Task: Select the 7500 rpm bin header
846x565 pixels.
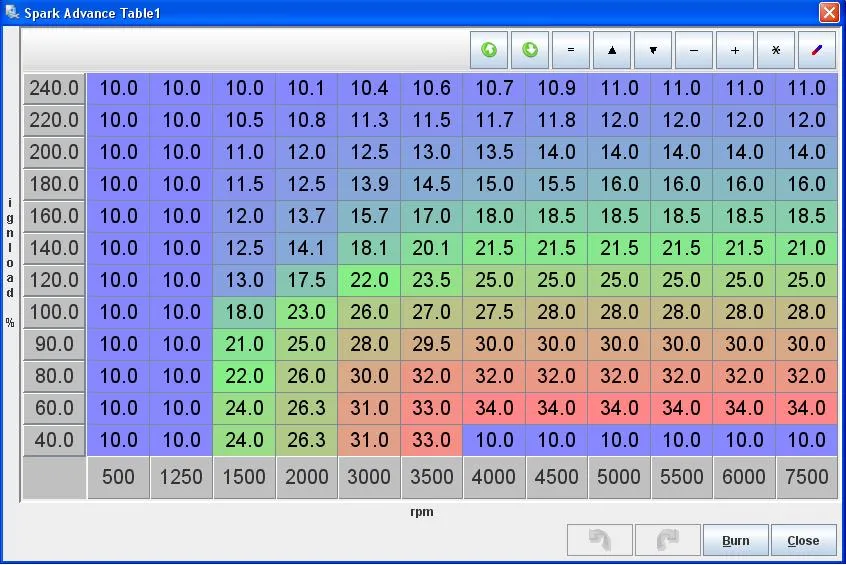Action: point(807,477)
